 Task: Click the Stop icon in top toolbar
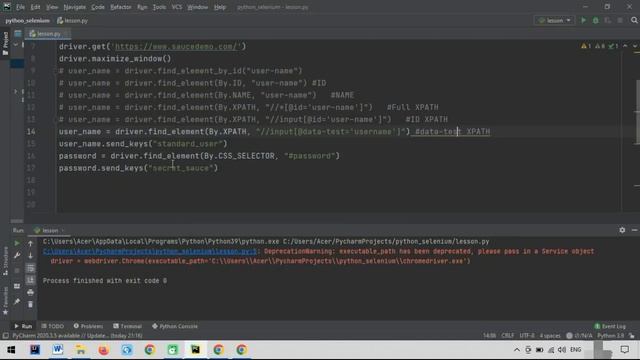pyautogui.click(x=620, y=20)
